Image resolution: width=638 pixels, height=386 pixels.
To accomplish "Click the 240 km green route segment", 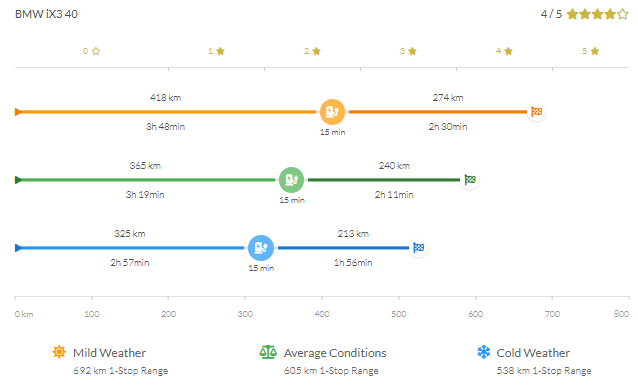I will click(x=384, y=180).
